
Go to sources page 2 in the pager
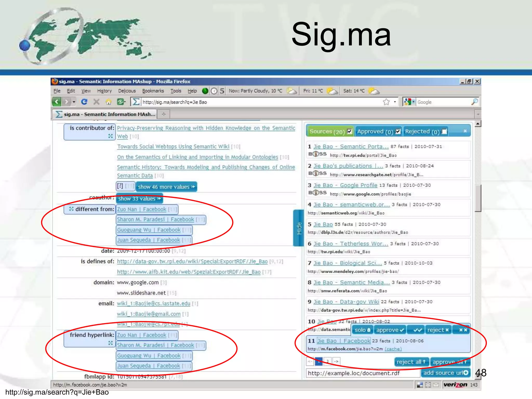click(328, 361)
